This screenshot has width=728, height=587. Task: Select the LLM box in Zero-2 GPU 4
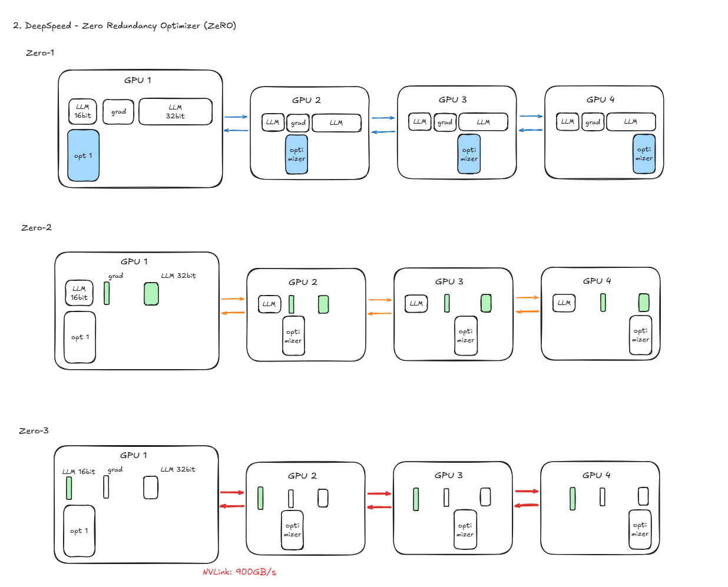click(564, 303)
